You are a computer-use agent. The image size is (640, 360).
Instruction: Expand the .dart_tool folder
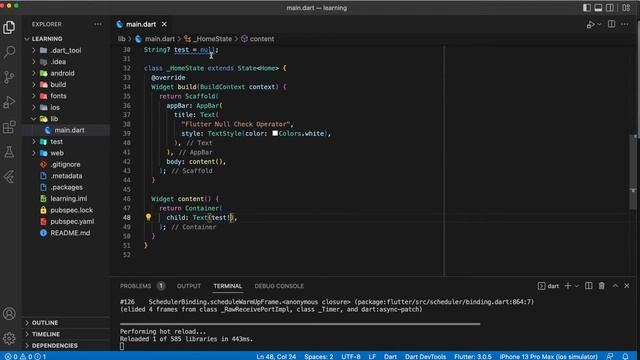tap(65, 50)
